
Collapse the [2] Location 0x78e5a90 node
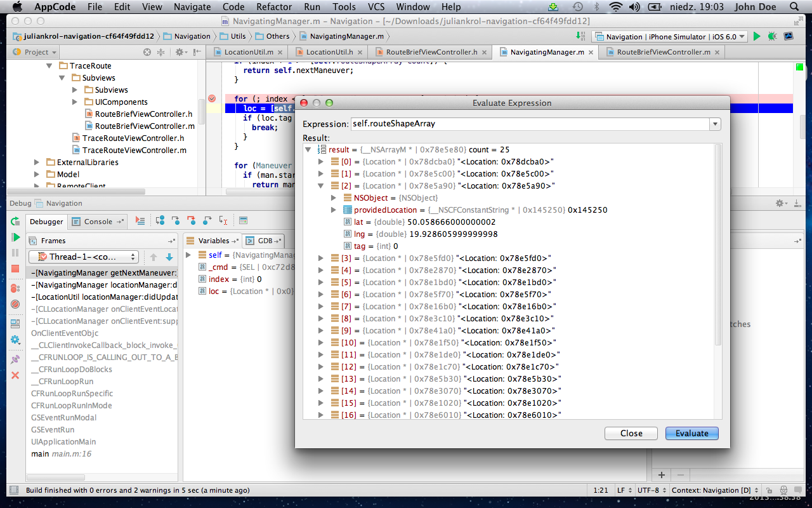321,186
